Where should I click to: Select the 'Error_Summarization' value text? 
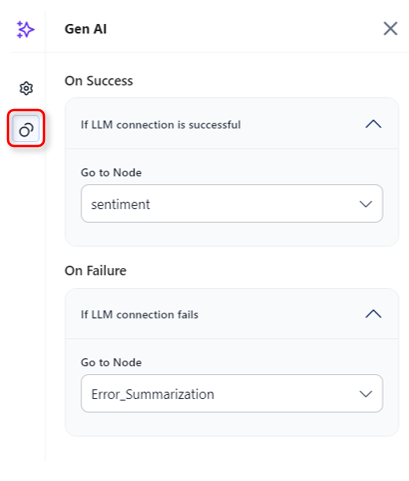(x=153, y=394)
